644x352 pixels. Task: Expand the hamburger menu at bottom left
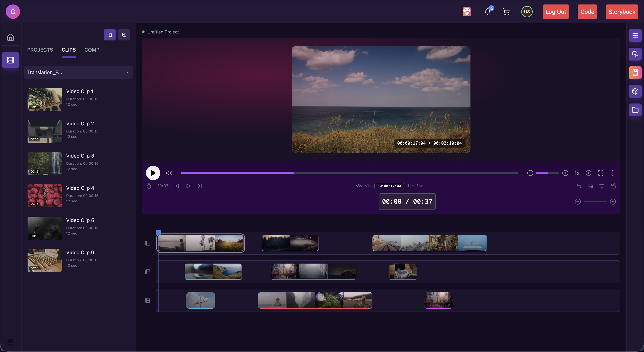click(11, 342)
